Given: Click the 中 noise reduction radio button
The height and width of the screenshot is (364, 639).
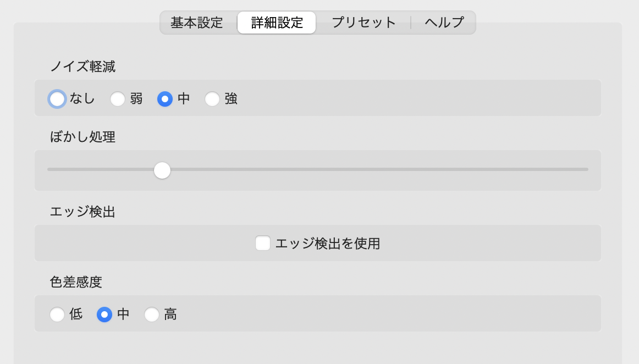Looking at the screenshot, I should point(166,99).
